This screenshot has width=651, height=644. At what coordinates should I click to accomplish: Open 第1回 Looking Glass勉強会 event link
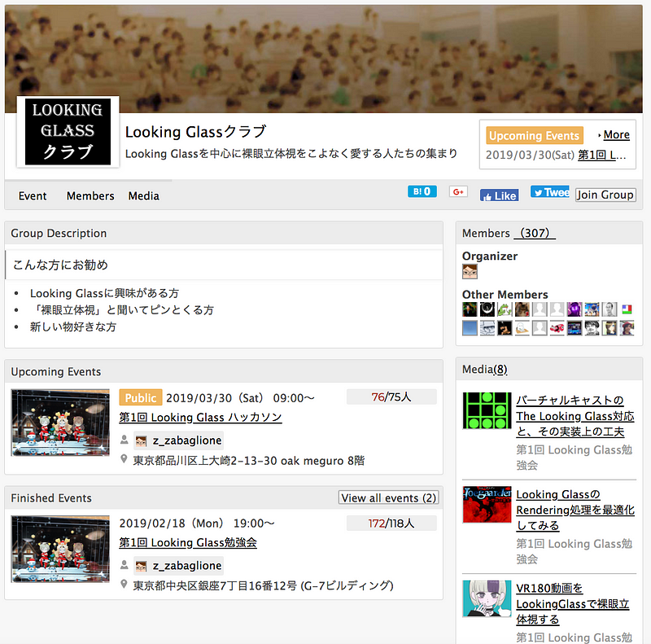pos(188,542)
